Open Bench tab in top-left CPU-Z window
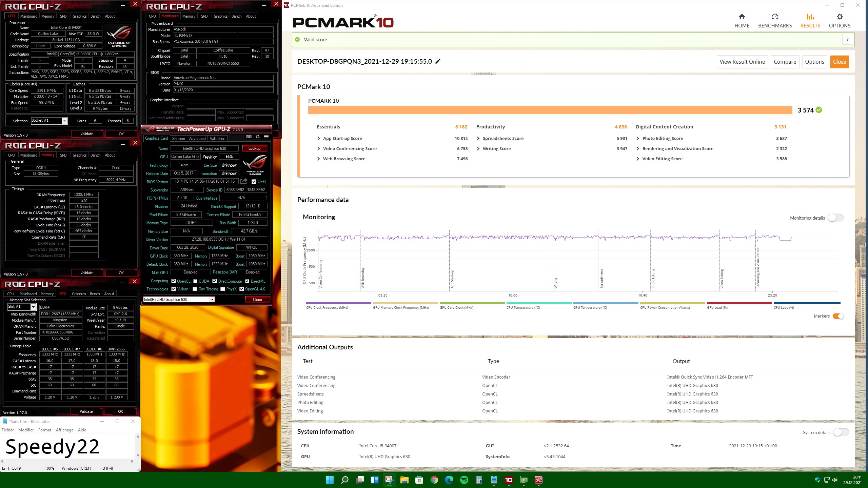Screen dimensions: 868x488 click(x=95, y=16)
